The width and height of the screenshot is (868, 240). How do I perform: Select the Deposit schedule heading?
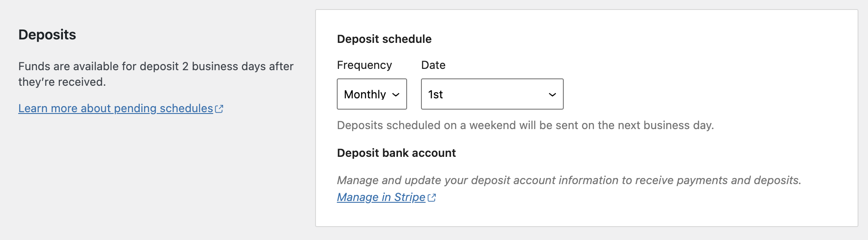click(384, 39)
